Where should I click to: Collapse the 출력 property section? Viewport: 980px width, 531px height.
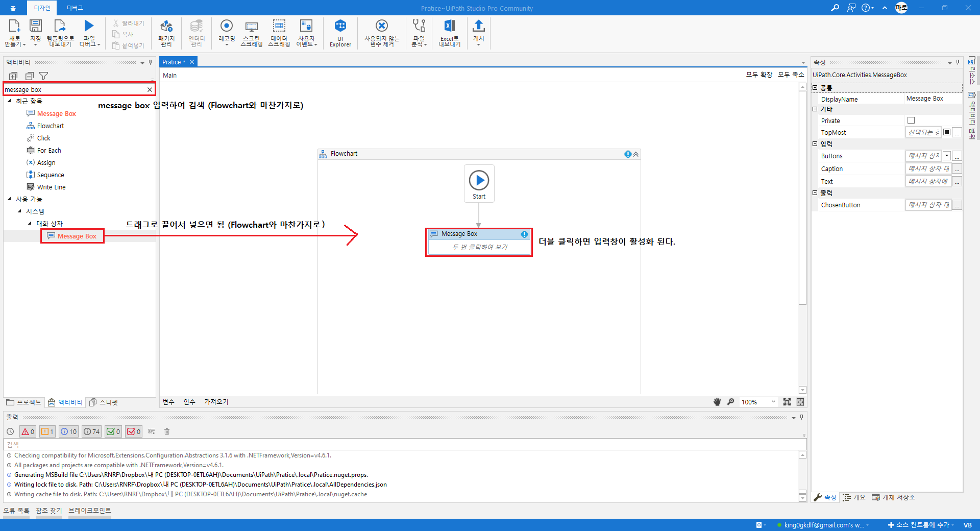(815, 193)
